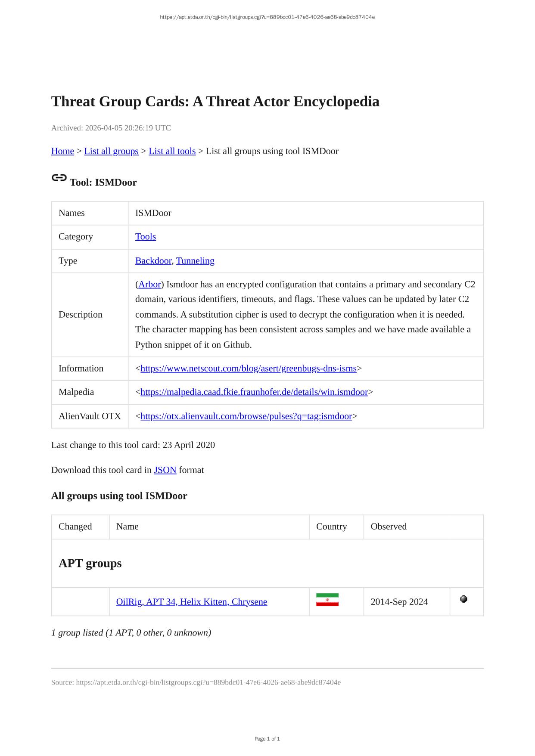The height and width of the screenshot is (756, 535).
Task: Go to the Home breadcrumb link
Action: point(62,151)
